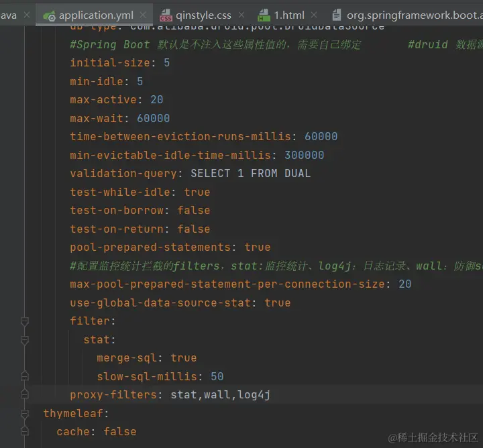This screenshot has height=448, width=483.
Task: Click the merge-sql key
Action: [x=127, y=358]
